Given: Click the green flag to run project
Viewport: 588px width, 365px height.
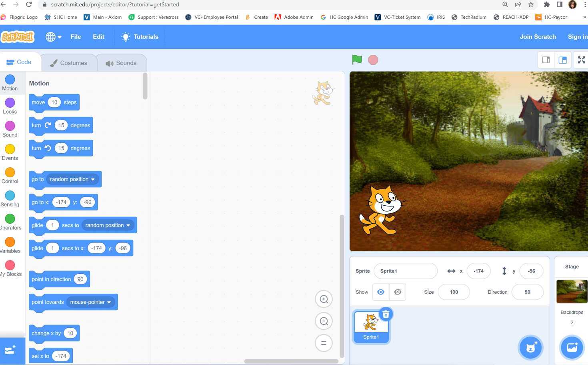Looking at the screenshot, I should pos(357,60).
